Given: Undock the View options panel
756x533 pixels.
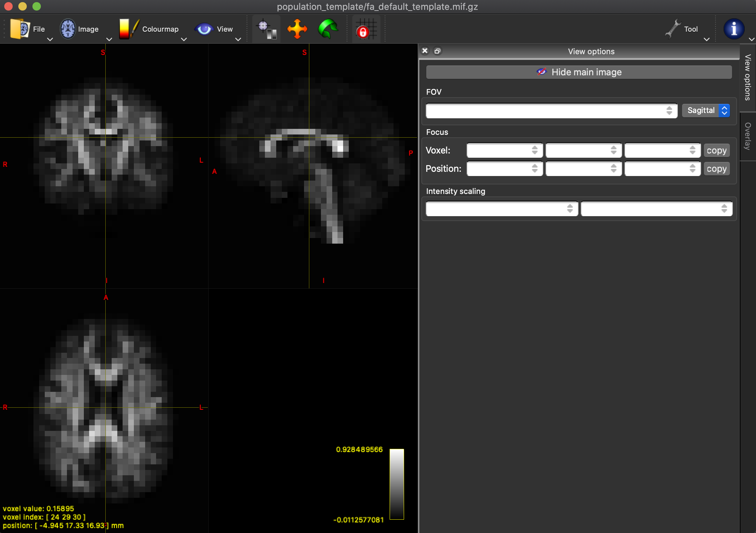Looking at the screenshot, I should click(x=438, y=51).
